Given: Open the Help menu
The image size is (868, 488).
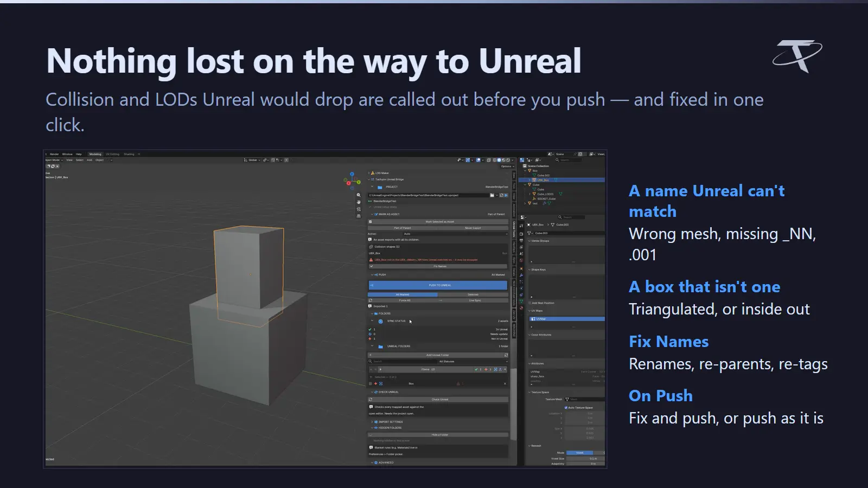Looking at the screenshot, I should click(79, 154).
